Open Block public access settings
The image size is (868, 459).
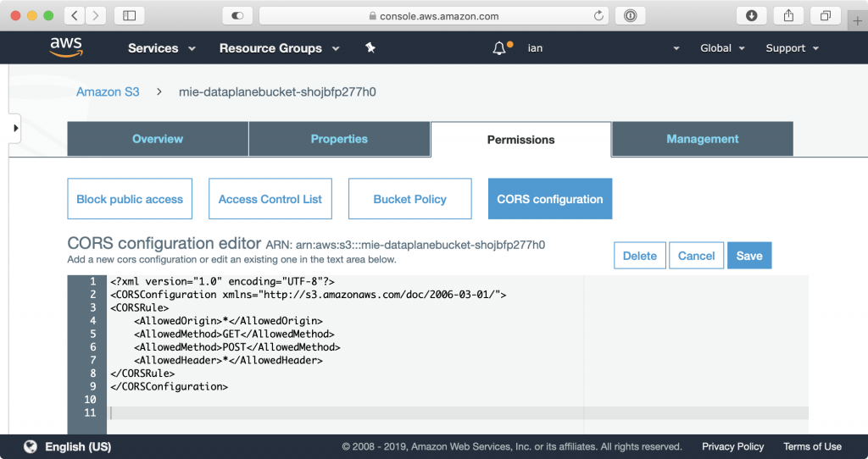130,198
